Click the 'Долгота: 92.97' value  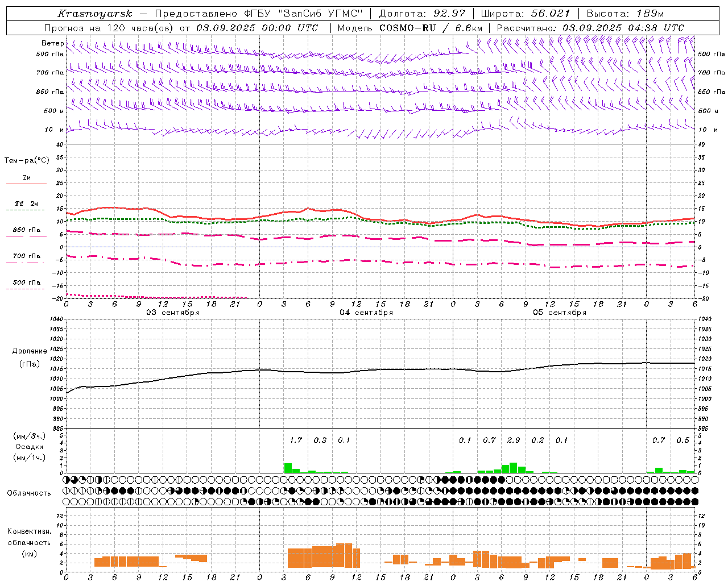pos(423,14)
